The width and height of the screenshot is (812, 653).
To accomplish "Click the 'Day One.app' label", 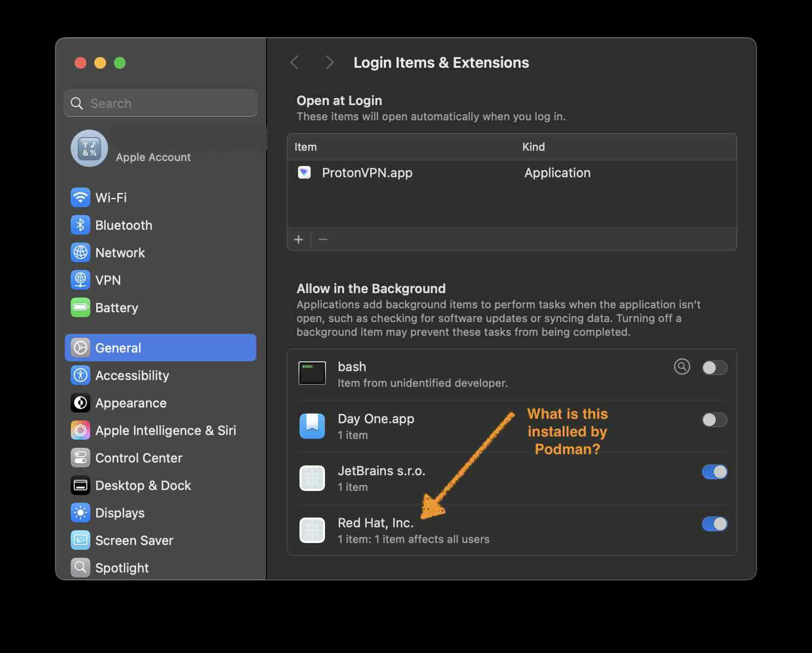I will coord(376,419).
